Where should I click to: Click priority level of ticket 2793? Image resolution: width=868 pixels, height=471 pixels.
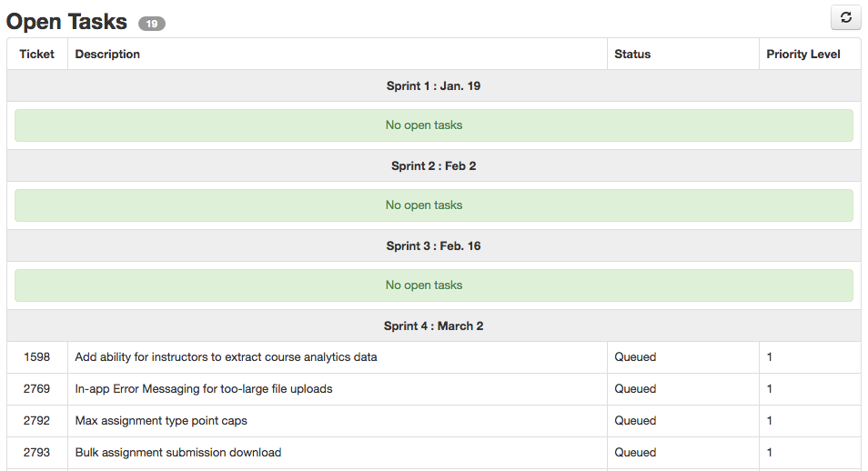point(770,453)
